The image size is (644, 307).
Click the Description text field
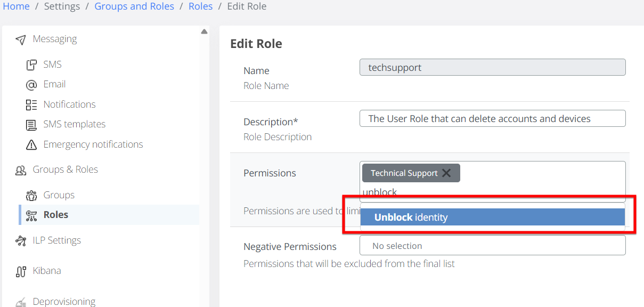[x=492, y=118]
